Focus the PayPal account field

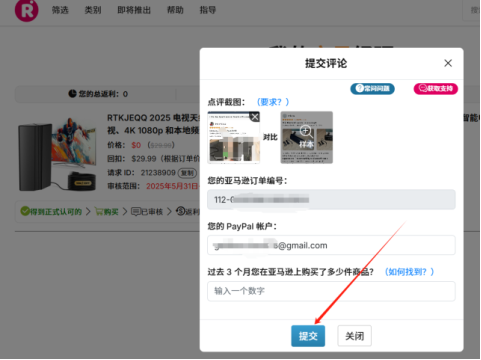tap(331, 245)
